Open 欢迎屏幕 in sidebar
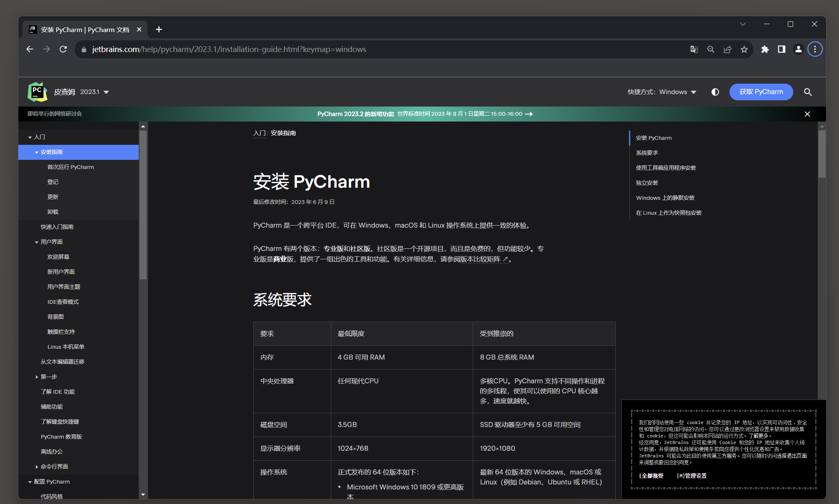The image size is (839, 504). coord(58,257)
